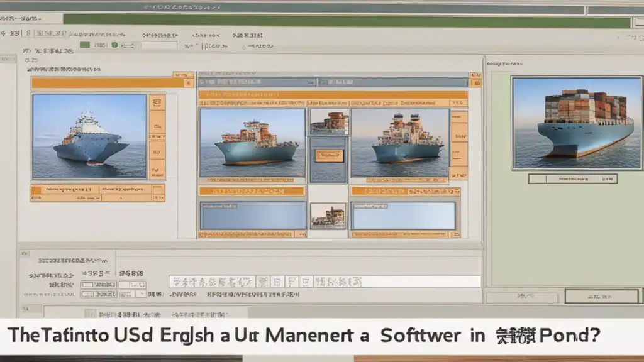The image size is (644, 362).
Task: Click the small orange button ending the lower-right panel's footer
Action: [x=455, y=234]
